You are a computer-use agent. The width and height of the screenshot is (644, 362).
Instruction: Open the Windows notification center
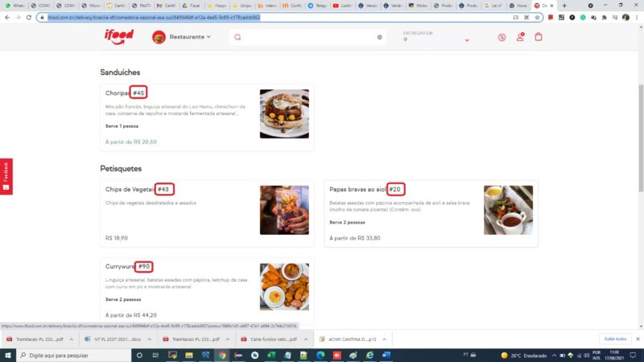(634, 356)
